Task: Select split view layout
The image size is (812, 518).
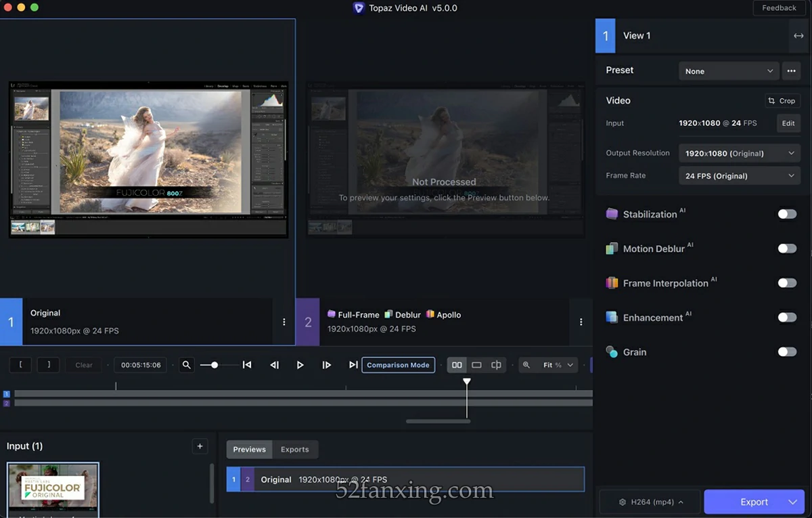Action: (496, 365)
